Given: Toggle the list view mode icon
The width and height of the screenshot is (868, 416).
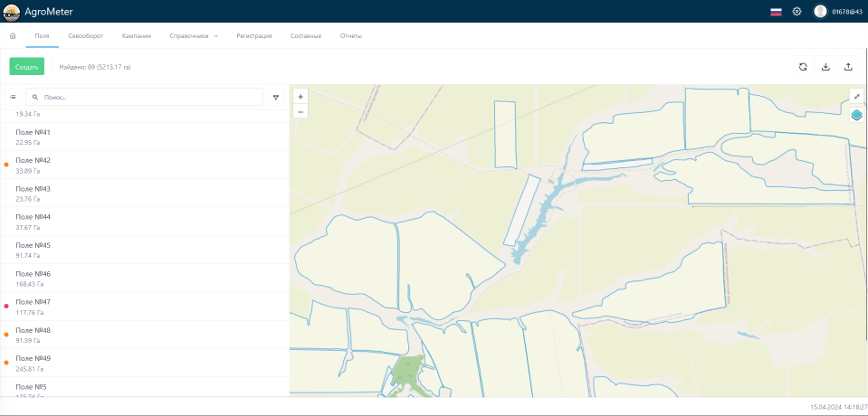Looking at the screenshot, I should (x=13, y=97).
